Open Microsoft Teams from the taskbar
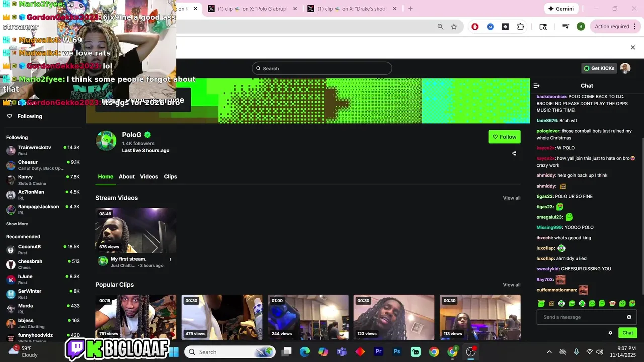This screenshot has width=644, height=362. click(342, 352)
